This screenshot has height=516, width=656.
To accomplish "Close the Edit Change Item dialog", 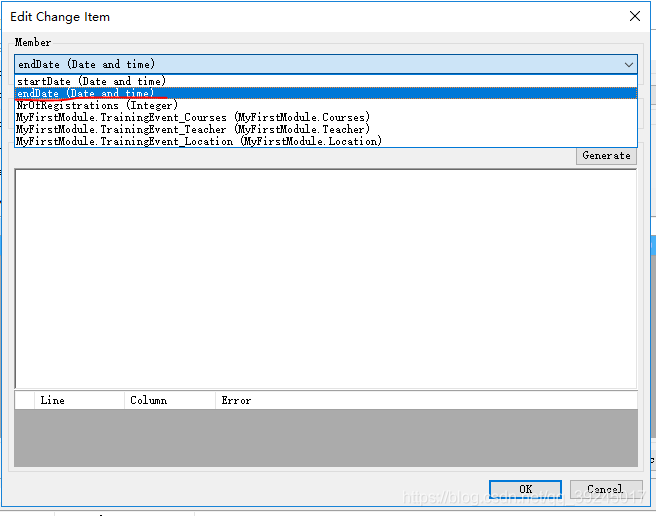I will point(634,16).
